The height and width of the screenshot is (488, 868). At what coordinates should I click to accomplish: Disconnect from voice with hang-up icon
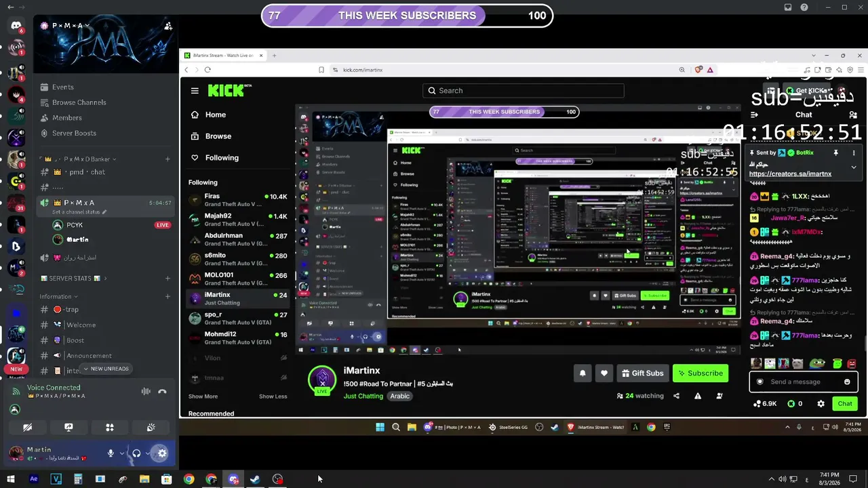(162, 391)
